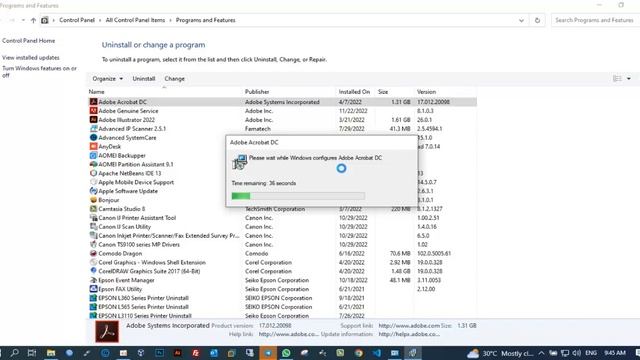This screenshot has width=640, height=360.
Task: Click the Bonjour program icon
Action: pyautogui.click(x=93, y=200)
